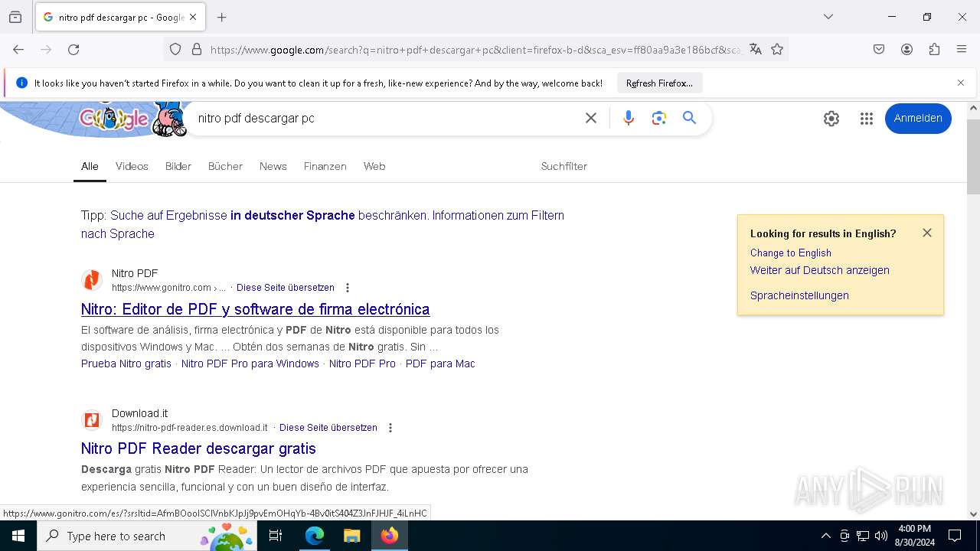The width and height of the screenshot is (980, 551).
Task: Open extensions puzzle icon
Action: [x=934, y=50]
